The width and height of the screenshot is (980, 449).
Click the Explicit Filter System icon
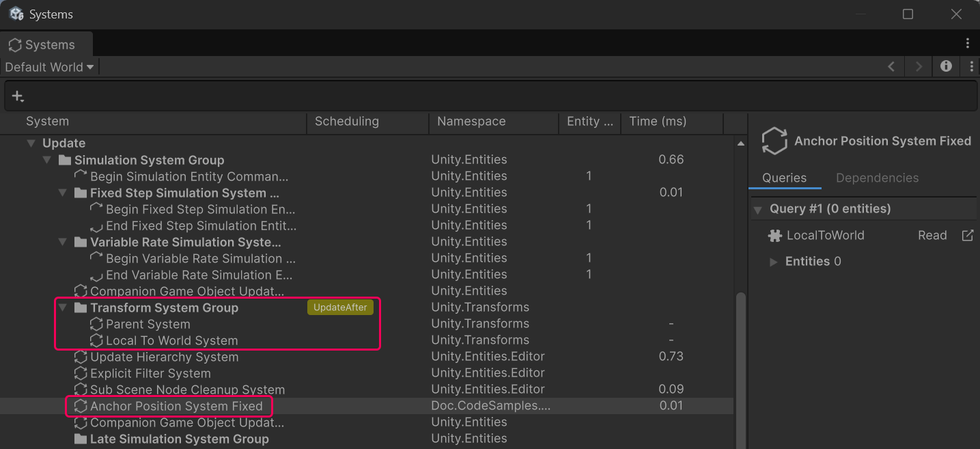click(x=81, y=373)
